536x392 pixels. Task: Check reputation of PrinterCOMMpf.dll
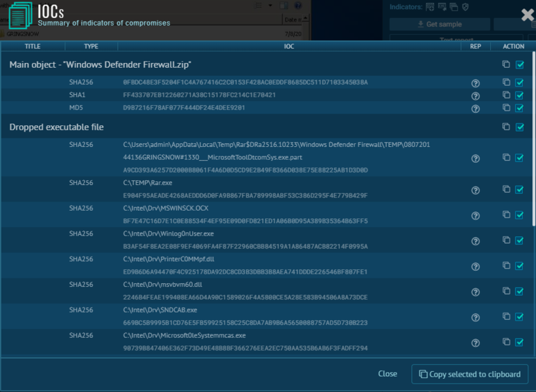pos(475,267)
